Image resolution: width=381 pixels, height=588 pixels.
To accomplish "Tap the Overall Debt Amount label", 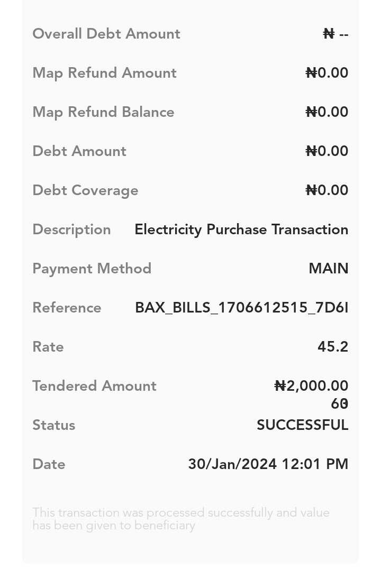I will pos(106,34).
